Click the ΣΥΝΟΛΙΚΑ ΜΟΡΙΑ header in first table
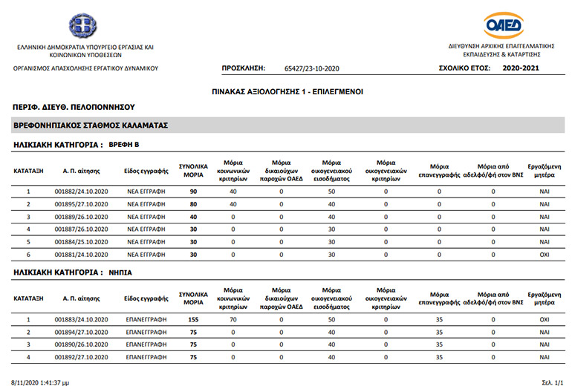 pyautogui.click(x=193, y=171)
